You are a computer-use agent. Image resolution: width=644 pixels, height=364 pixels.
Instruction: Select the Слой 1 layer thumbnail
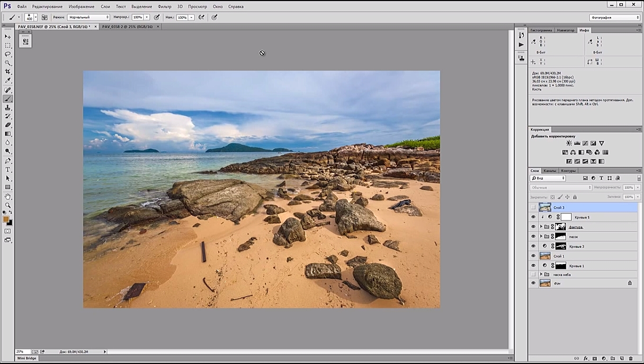tap(545, 256)
